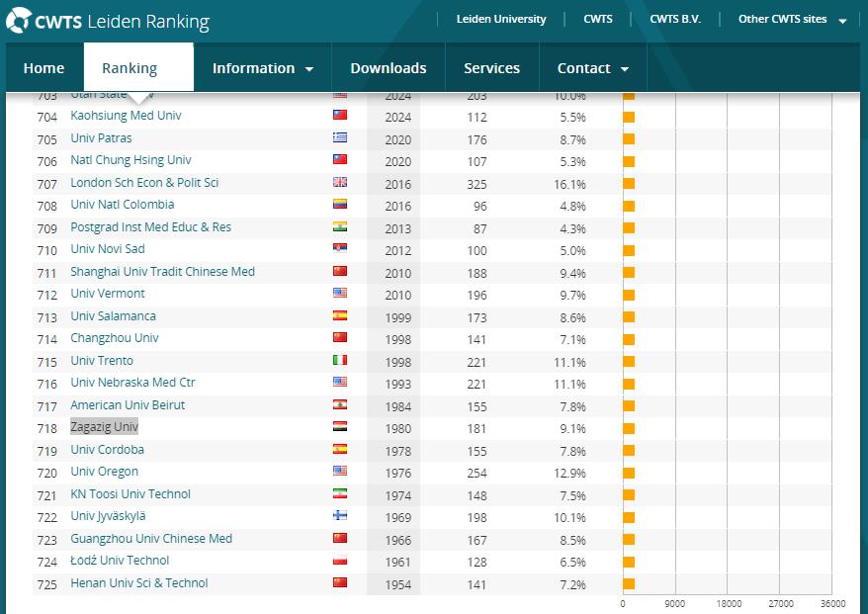This screenshot has height=614, width=868.
Task: Open the Leiden University link
Action: tap(501, 20)
